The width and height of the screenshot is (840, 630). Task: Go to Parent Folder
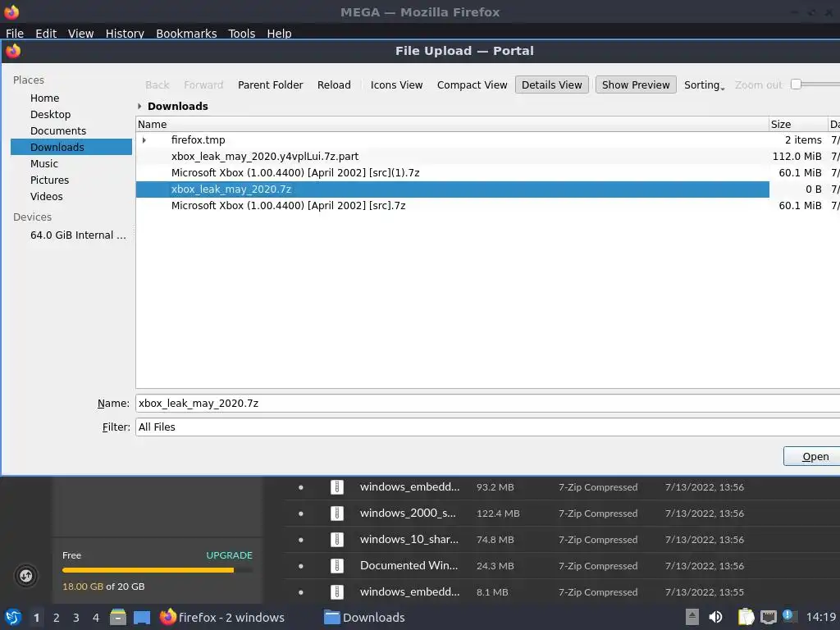[x=270, y=84]
